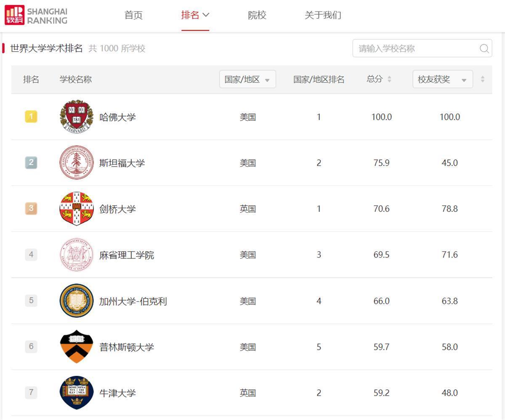Click the 国家/地区排名 column header
This screenshot has height=420, width=505.
[x=319, y=79]
